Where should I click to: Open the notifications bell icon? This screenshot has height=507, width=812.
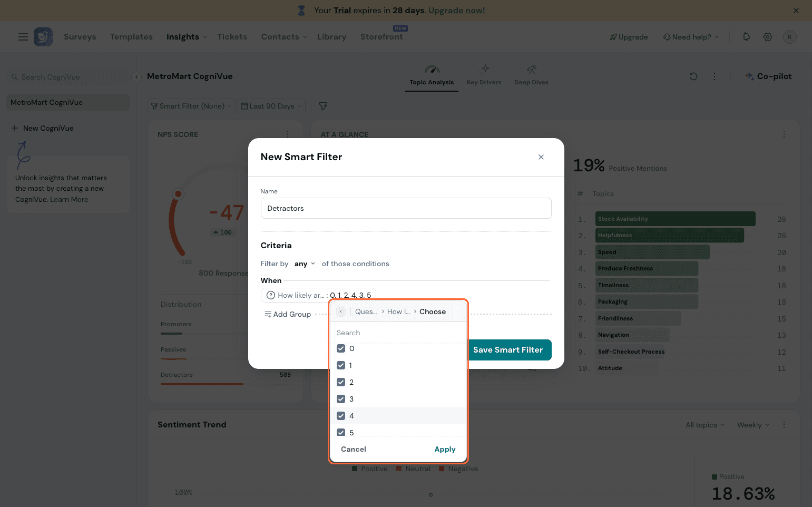point(747,37)
